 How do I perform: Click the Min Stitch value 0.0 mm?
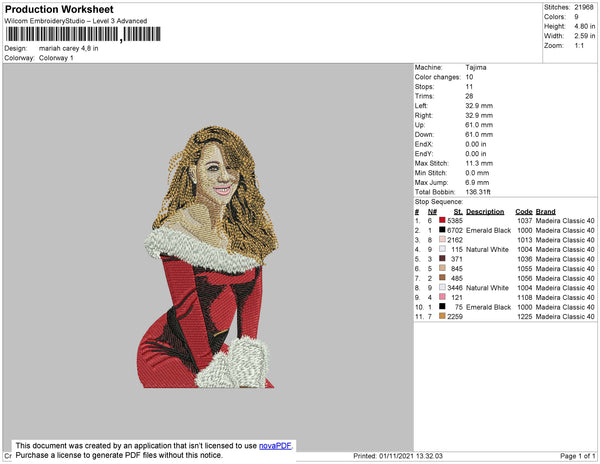click(x=478, y=173)
